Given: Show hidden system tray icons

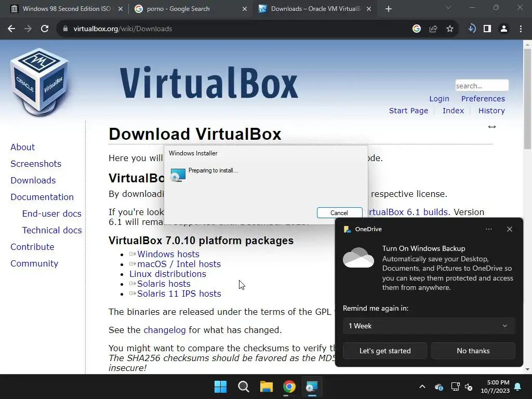Looking at the screenshot, I should pyautogui.click(x=422, y=387).
